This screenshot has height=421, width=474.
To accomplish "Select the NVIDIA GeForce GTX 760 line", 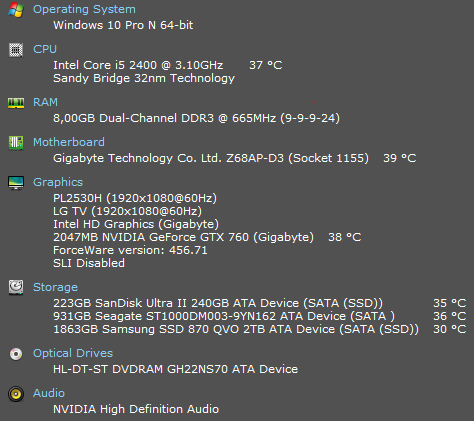I will [183, 237].
